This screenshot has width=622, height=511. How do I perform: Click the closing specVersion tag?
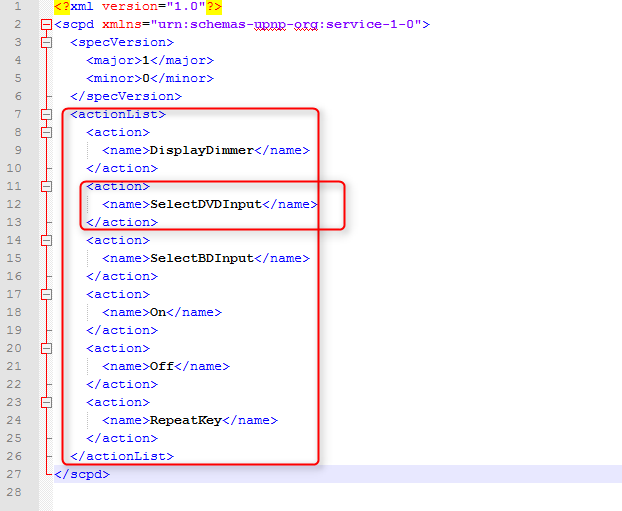[x=126, y=96]
